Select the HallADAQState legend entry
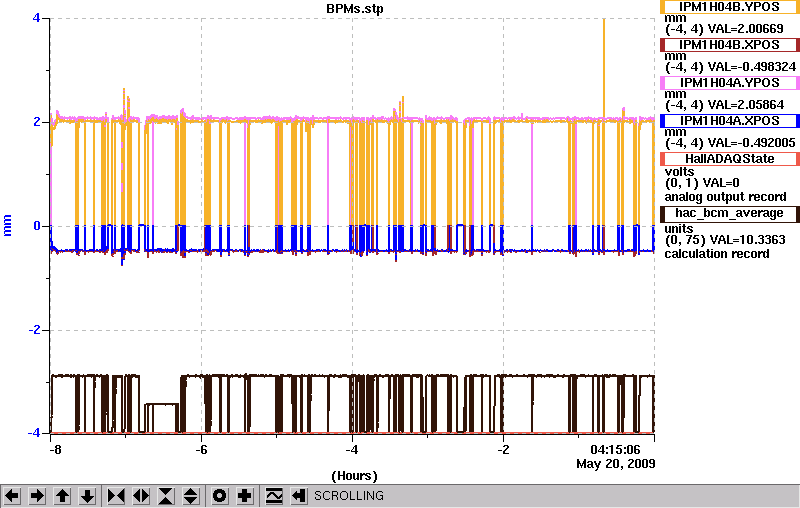 [730, 159]
